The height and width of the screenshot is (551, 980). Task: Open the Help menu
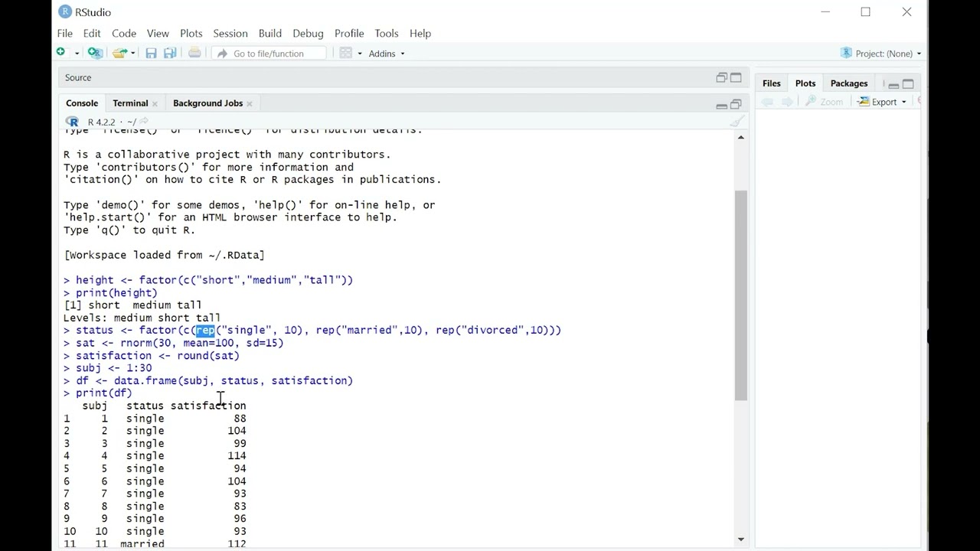click(x=420, y=34)
